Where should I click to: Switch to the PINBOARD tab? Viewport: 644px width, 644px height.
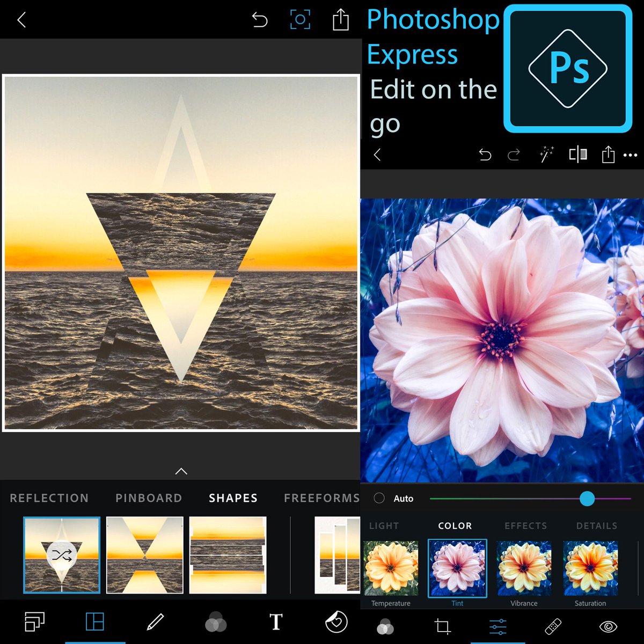[x=149, y=498]
